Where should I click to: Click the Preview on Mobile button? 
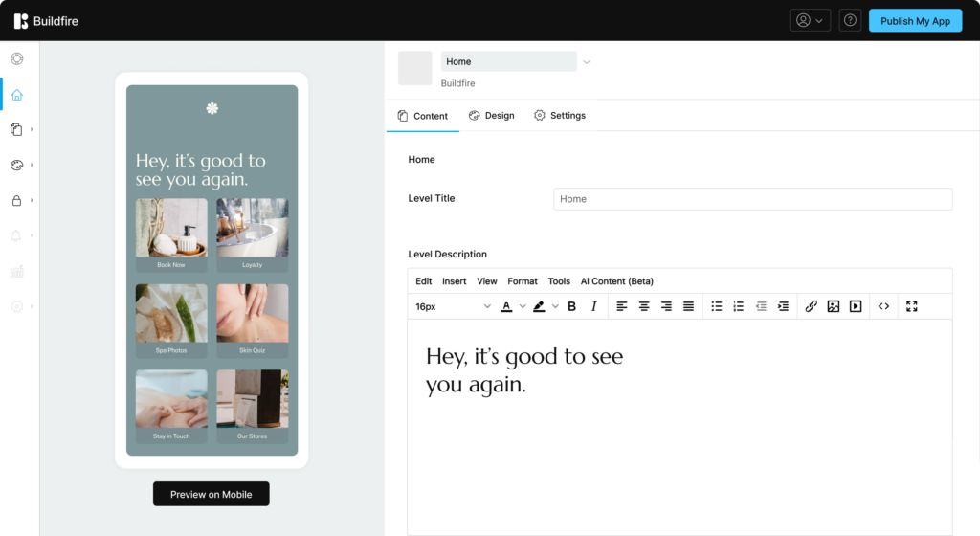211,494
